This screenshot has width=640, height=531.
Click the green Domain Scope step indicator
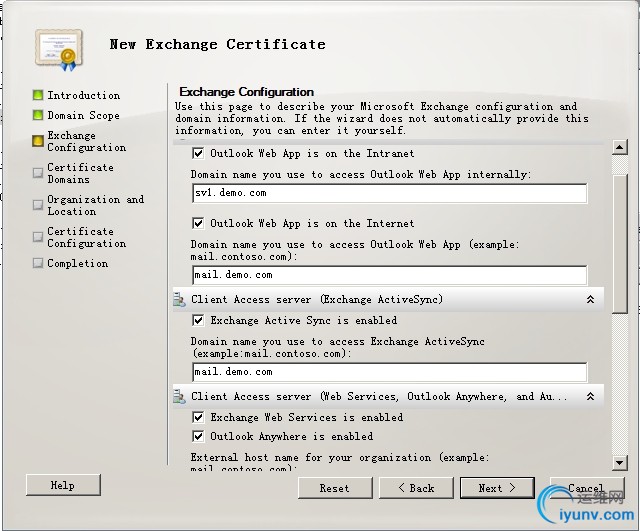(38, 115)
